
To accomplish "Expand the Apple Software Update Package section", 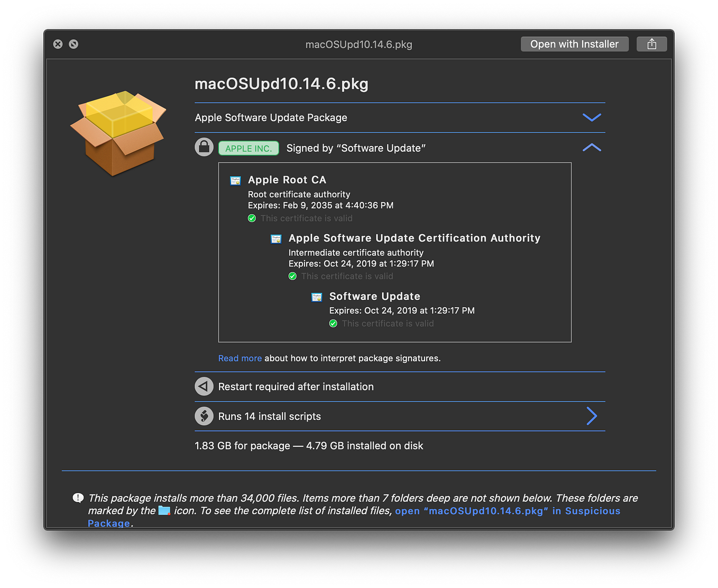I will 592,117.
